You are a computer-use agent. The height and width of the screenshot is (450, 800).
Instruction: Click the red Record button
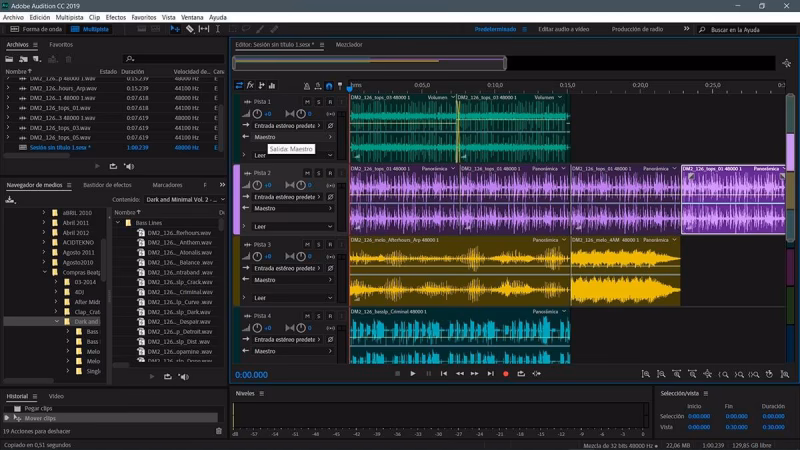tap(506, 373)
